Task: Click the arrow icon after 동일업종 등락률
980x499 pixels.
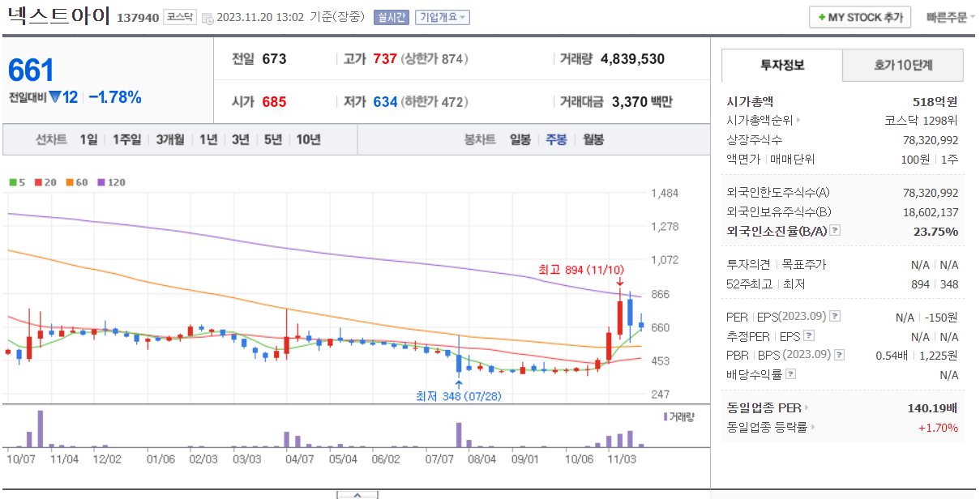Action: pyautogui.click(x=813, y=427)
